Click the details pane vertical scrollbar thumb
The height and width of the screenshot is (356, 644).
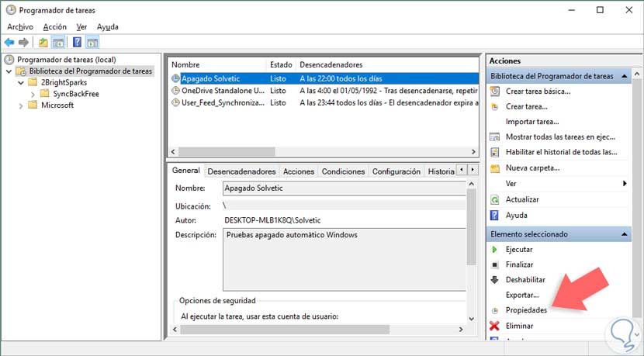(x=472, y=226)
